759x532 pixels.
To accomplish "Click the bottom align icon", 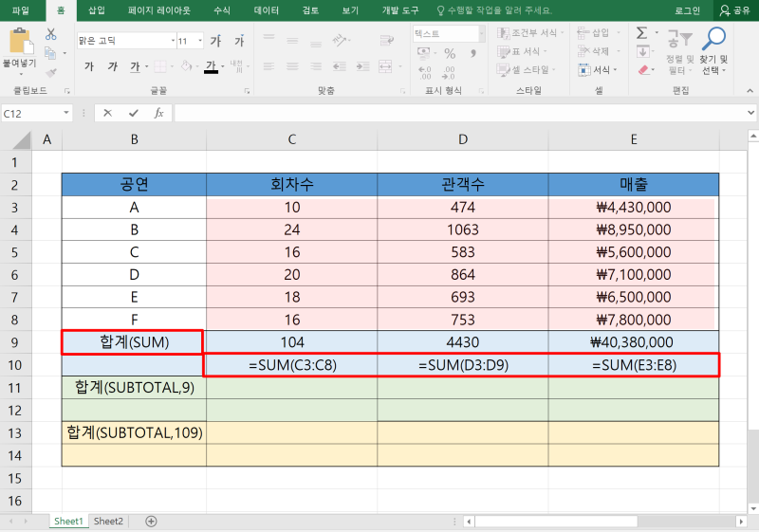I will tap(316, 43).
